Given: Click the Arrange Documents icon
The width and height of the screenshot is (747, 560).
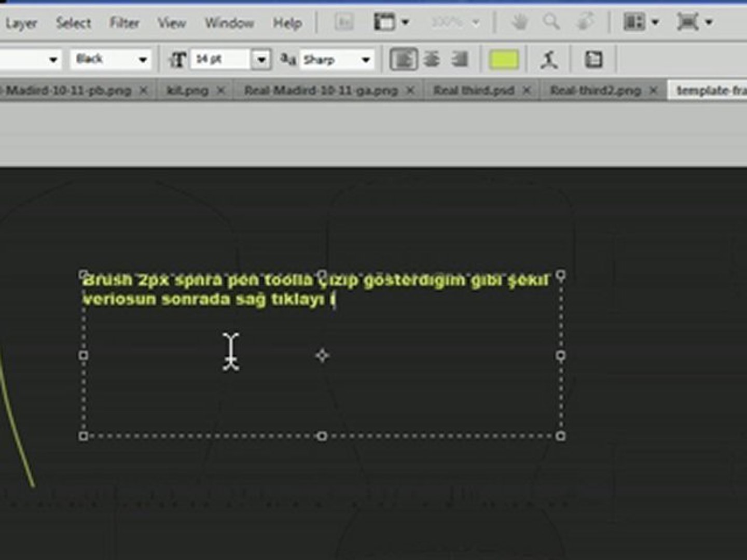Looking at the screenshot, I should tap(634, 22).
